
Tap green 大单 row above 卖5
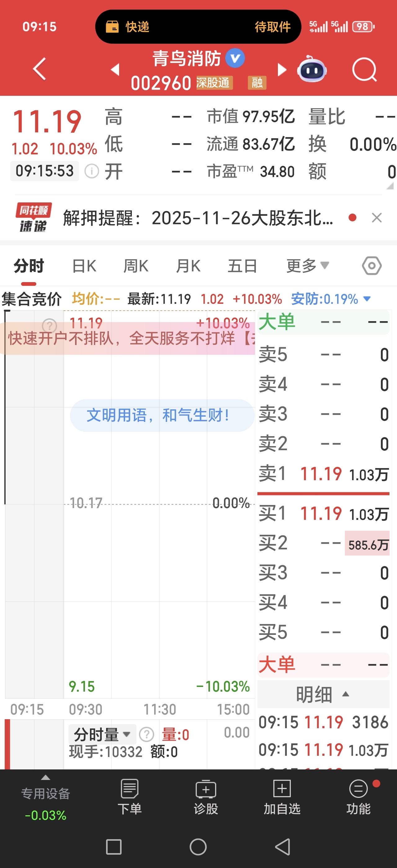coord(323,322)
